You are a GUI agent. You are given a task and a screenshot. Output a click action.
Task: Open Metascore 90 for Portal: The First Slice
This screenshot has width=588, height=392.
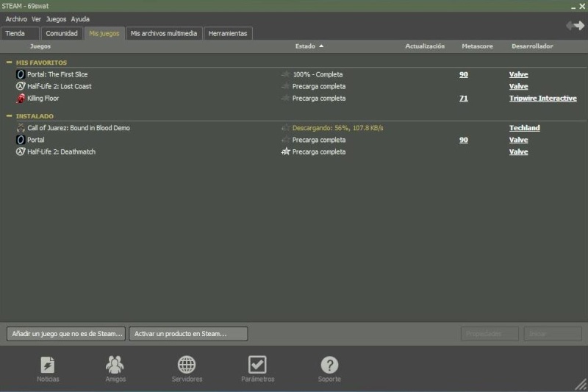pos(464,74)
